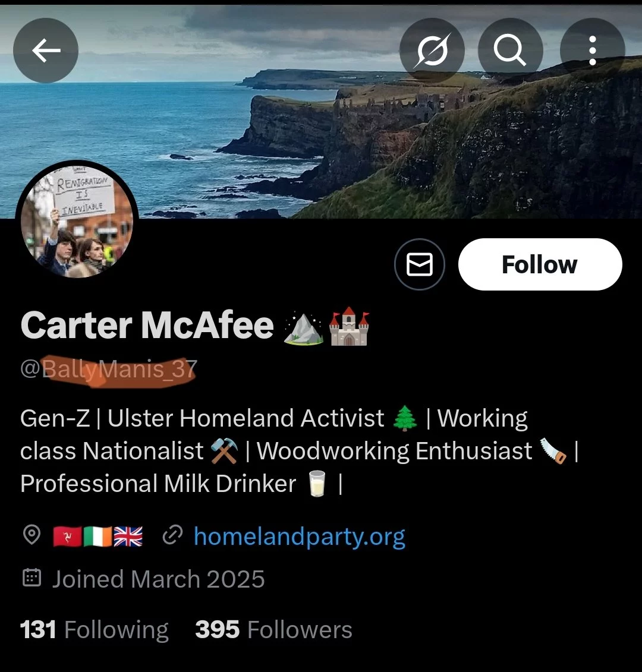The width and height of the screenshot is (642, 672).
Task: Tap the Joined March 2025 text
Action: pyautogui.click(x=158, y=579)
